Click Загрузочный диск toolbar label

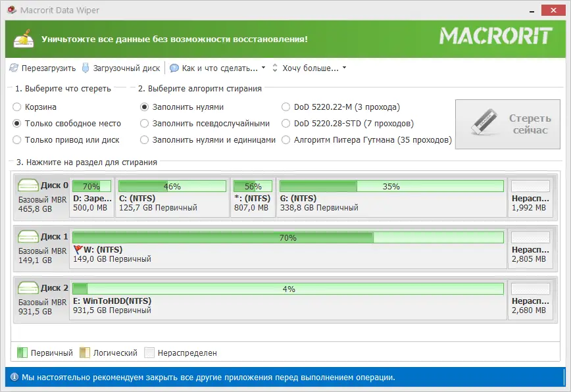click(x=126, y=68)
